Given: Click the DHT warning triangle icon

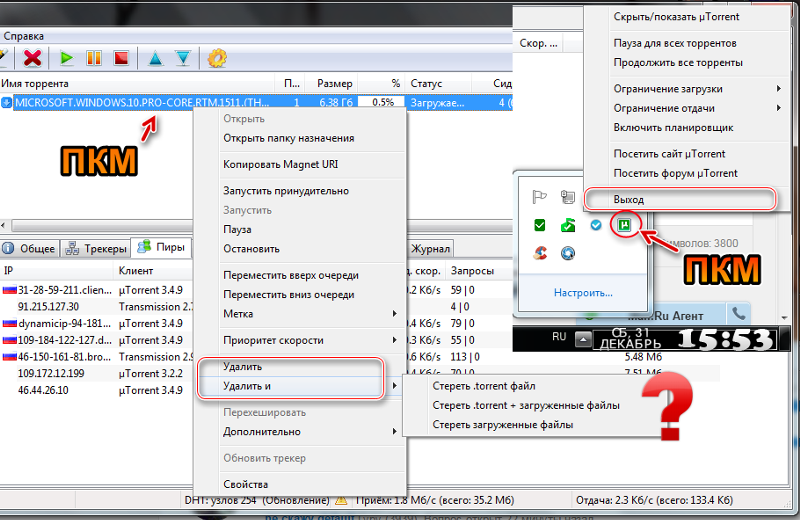Looking at the screenshot, I should click(340, 500).
